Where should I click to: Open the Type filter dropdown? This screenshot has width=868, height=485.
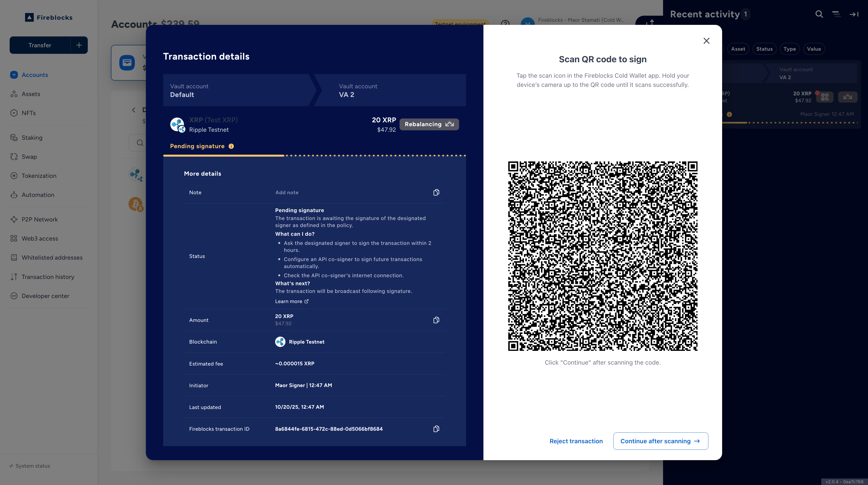[x=789, y=49]
